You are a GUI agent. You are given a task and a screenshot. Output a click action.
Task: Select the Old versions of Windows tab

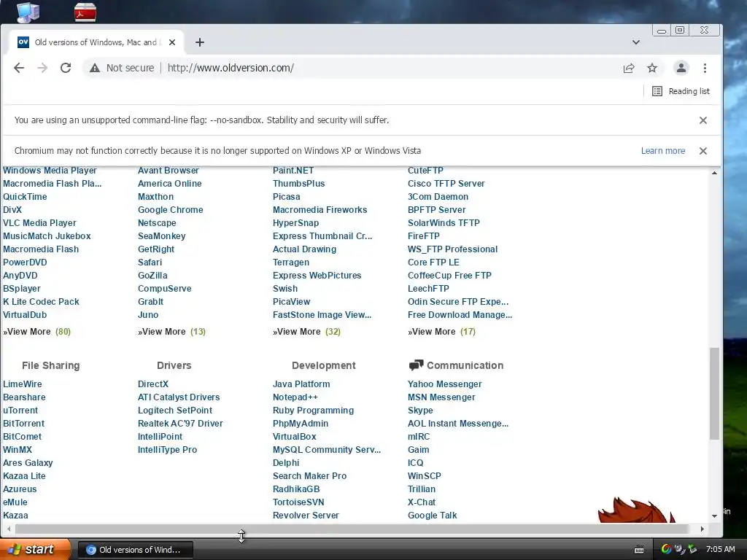(97, 42)
